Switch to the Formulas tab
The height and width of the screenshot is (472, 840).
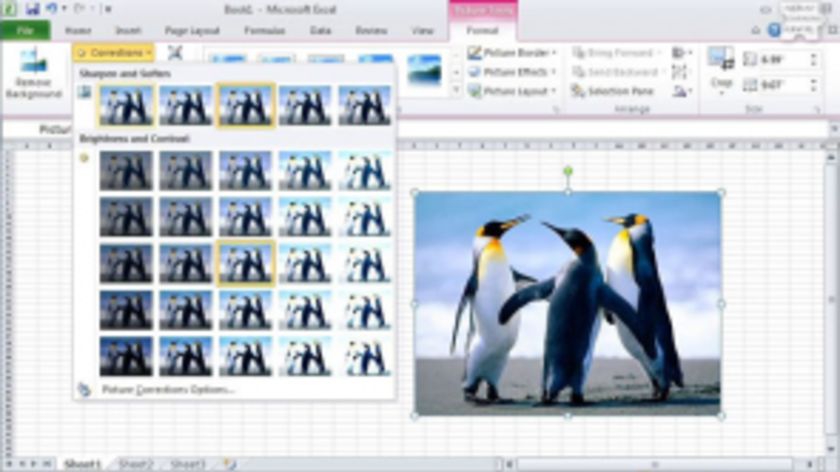coord(264,31)
